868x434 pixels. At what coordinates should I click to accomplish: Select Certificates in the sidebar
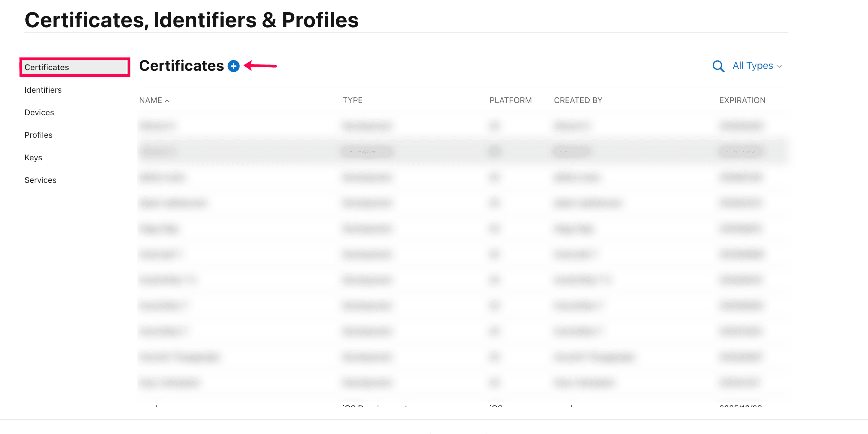[x=47, y=67]
